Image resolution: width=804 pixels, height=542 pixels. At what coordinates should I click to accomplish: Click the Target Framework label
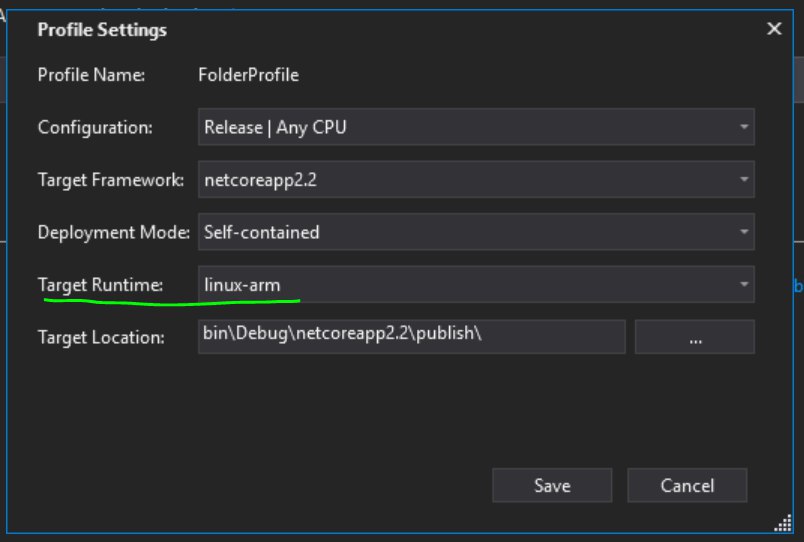111,180
